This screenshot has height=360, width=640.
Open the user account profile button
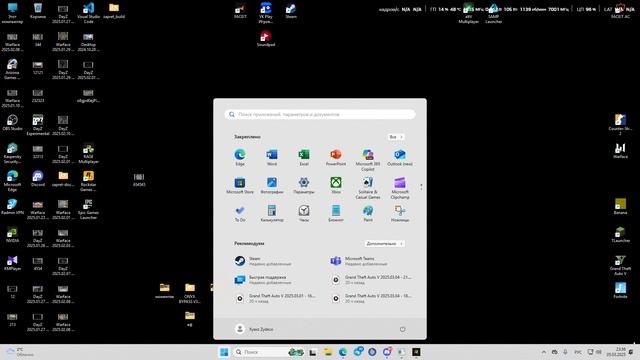[254, 329]
